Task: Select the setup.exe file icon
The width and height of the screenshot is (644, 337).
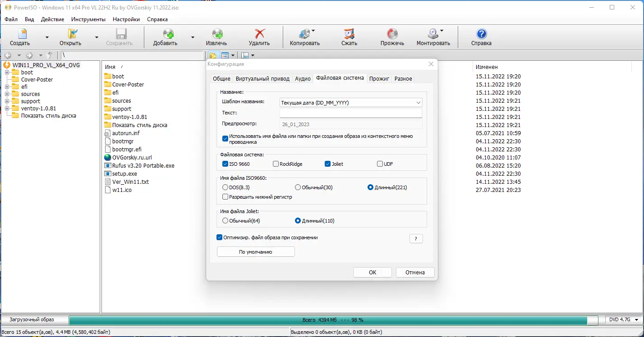Action: coord(107,173)
